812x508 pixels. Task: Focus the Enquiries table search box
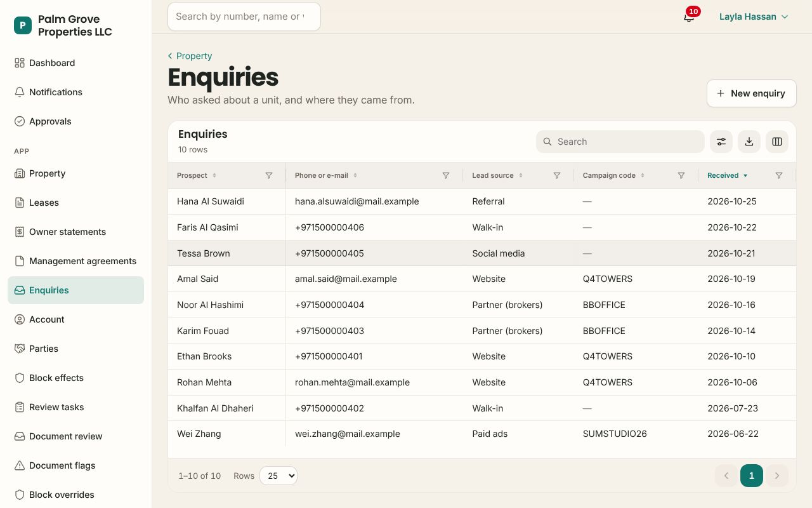coord(620,142)
